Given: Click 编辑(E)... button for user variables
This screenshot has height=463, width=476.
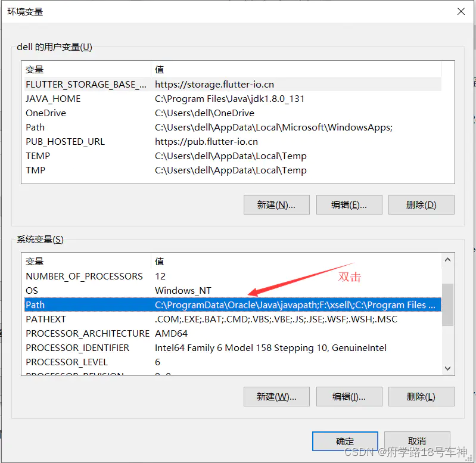Looking at the screenshot, I should 349,204.
